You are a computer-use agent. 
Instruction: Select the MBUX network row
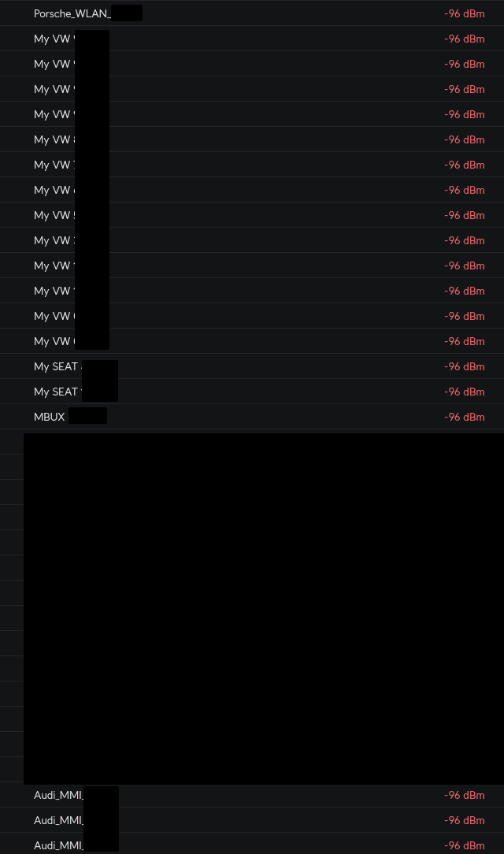pyautogui.click(x=50, y=417)
